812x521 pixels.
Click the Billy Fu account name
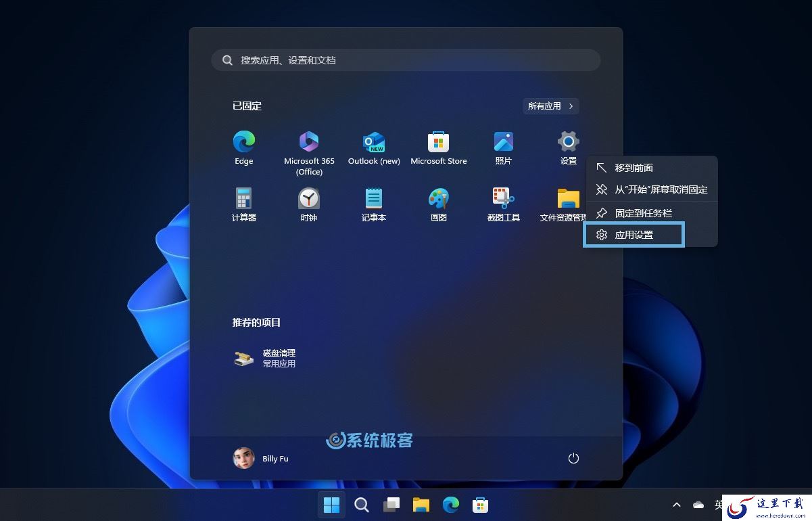coord(275,459)
